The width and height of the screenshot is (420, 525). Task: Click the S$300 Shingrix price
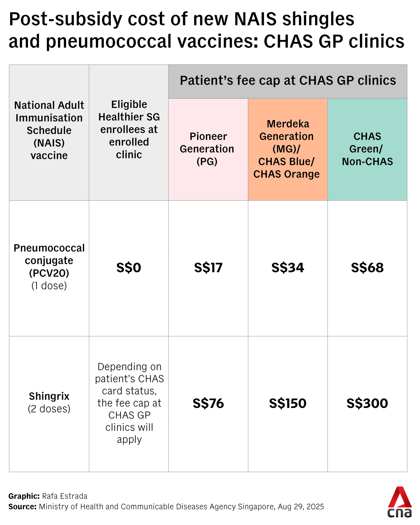coord(367,403)
